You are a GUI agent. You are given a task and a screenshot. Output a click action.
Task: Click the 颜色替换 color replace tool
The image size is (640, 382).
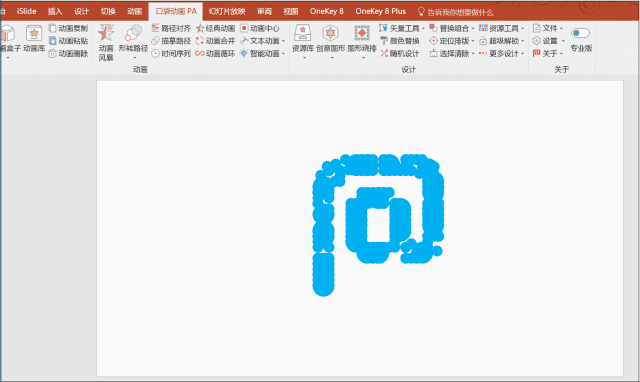pos(400,41)
